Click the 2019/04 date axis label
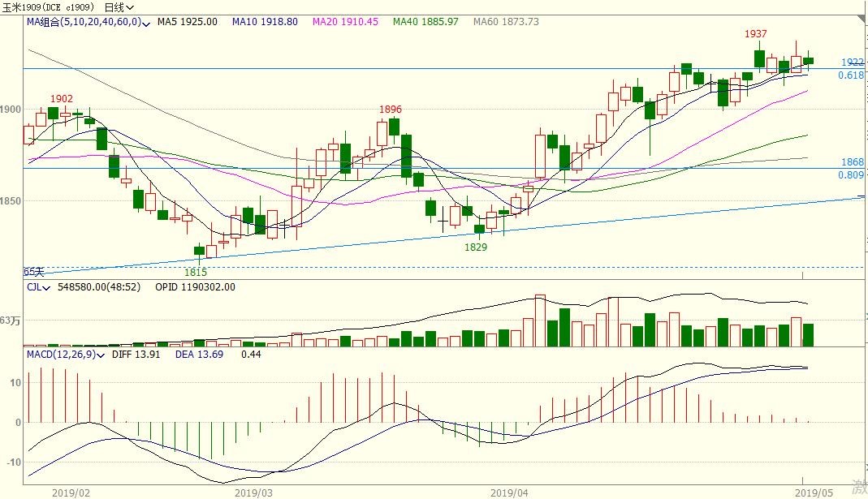868x499 pixels. point(510,492)
